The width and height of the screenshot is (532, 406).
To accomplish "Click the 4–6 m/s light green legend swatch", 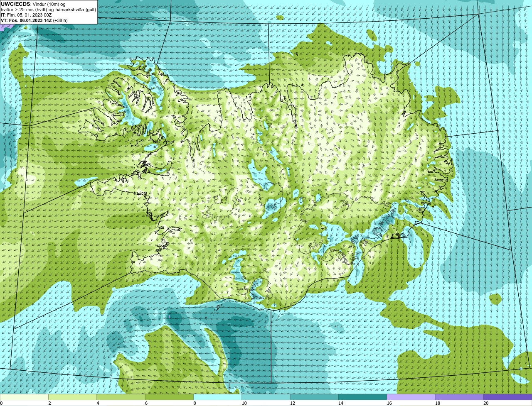I will (121, 397).
